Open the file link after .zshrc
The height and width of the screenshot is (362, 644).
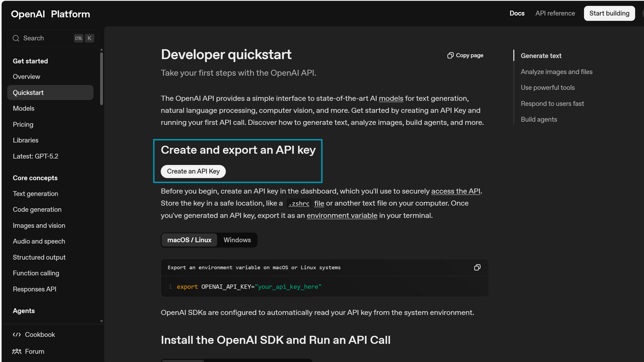pyautogui.click(x=319, y=203)
